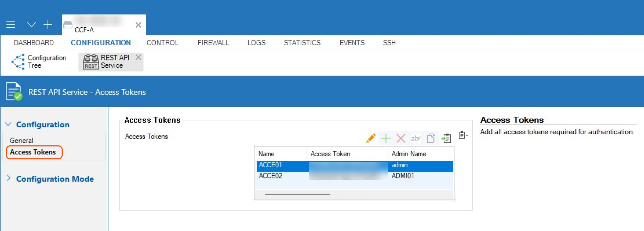
Task: Open the tab list dropdown arrow
Action: point(31,24)
